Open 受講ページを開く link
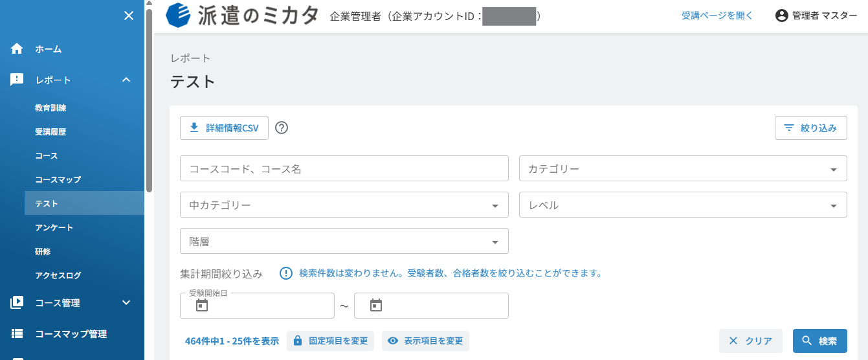 coord(717,16)
